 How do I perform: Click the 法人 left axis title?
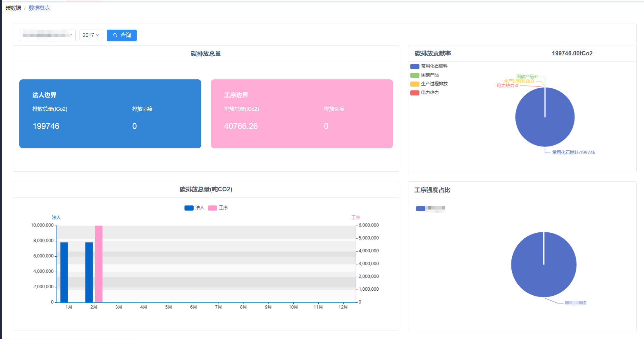56,217
